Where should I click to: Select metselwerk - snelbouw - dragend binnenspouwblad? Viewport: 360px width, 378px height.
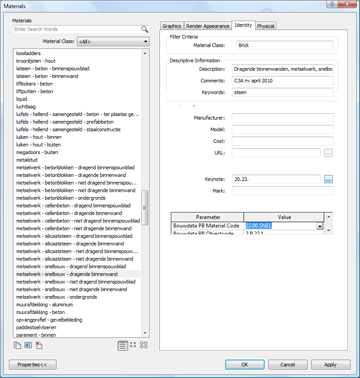(71, 267)
